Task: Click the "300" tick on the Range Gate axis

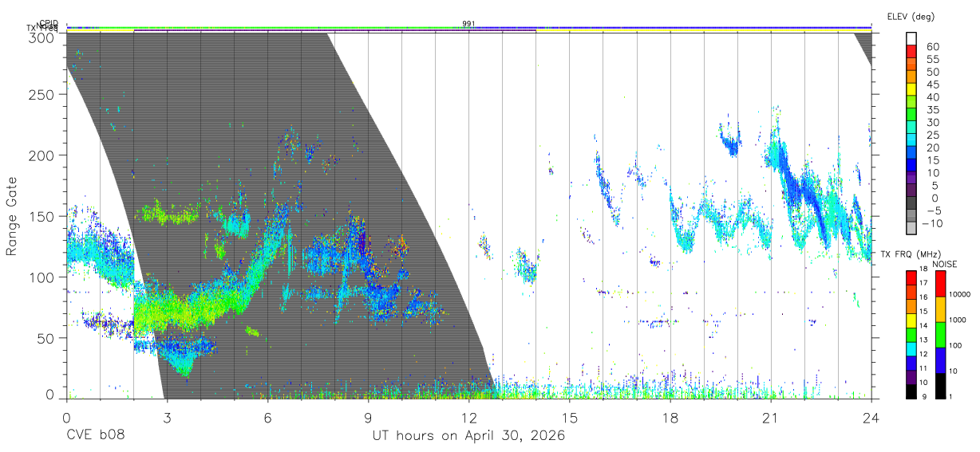Action: (41, 37)
